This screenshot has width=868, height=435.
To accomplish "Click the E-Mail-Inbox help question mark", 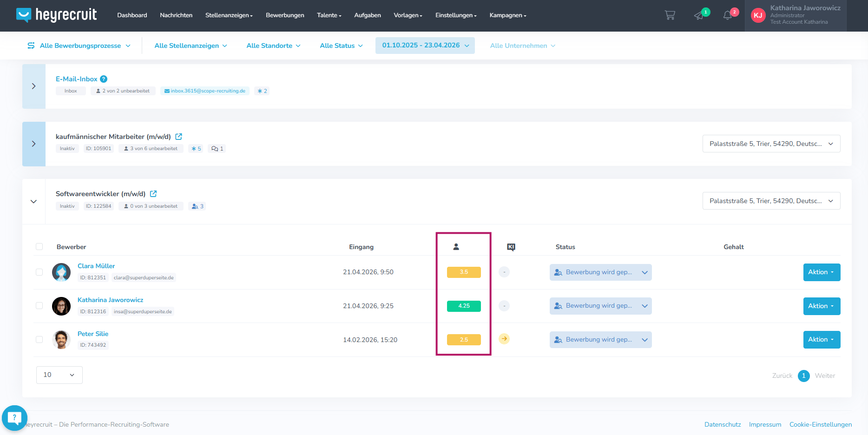I will pyautogui.click(x=104, y=79).
